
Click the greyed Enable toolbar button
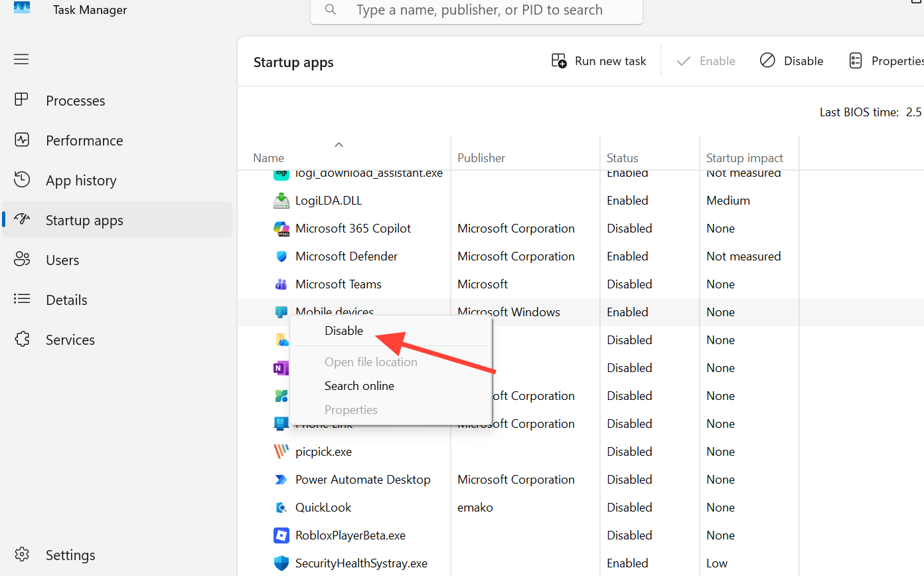click(706, 61)
